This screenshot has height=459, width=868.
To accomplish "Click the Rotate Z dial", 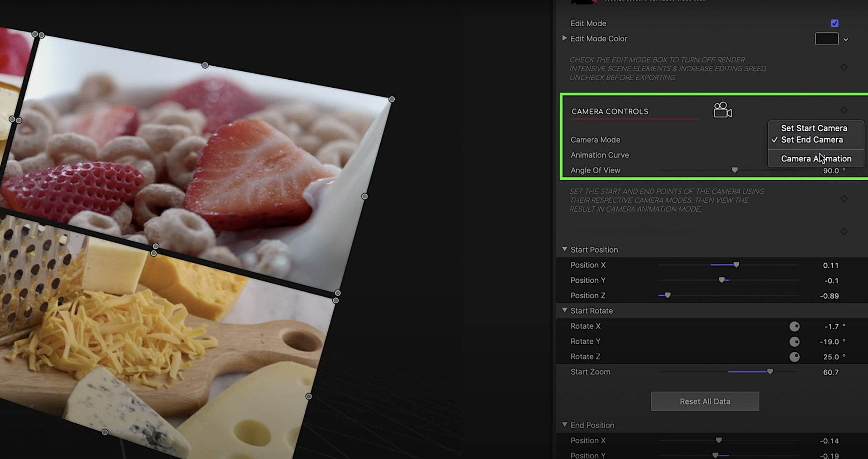I will pyautogui.click(x=794, y=357).
